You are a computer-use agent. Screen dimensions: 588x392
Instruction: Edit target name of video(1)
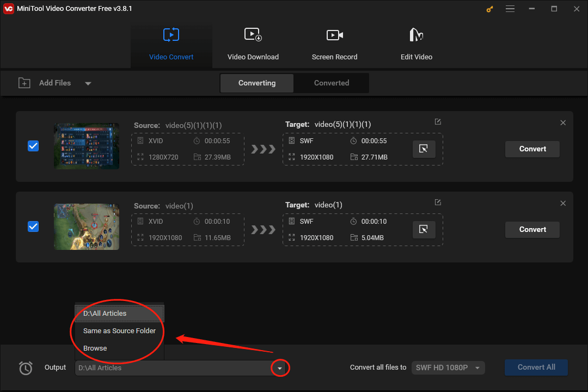click(438, 202)
